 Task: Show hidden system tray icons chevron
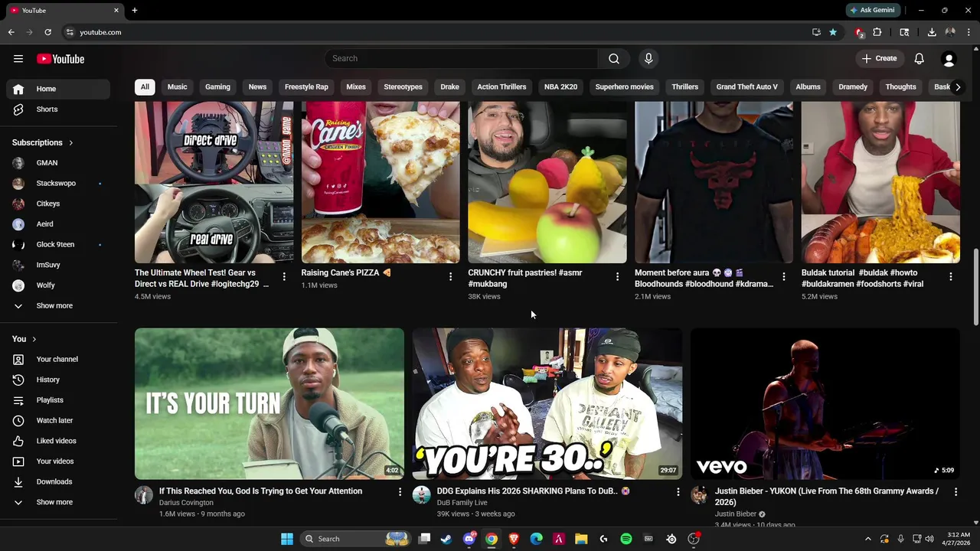pyautogui.click(x=867, y=539)
